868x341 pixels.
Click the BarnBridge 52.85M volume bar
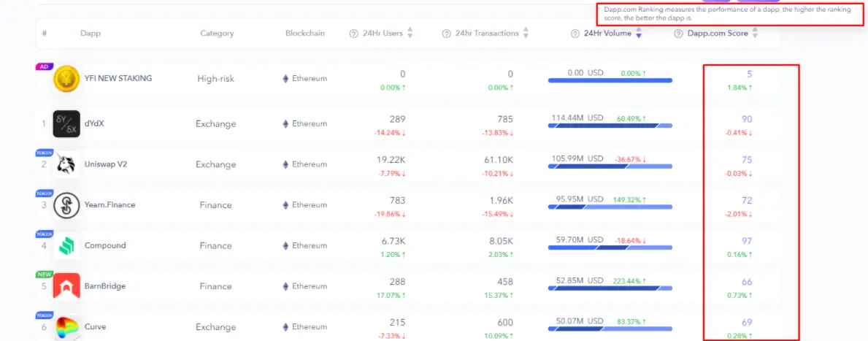click(x=610, y=288)
